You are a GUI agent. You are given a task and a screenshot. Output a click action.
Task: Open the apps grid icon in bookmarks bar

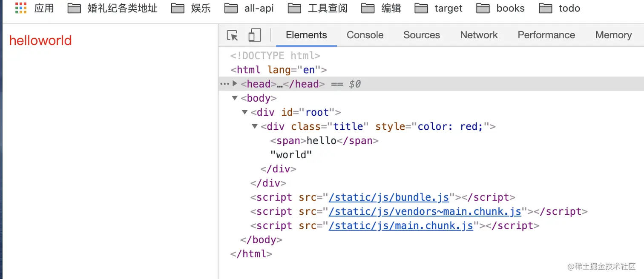point(21,8)
